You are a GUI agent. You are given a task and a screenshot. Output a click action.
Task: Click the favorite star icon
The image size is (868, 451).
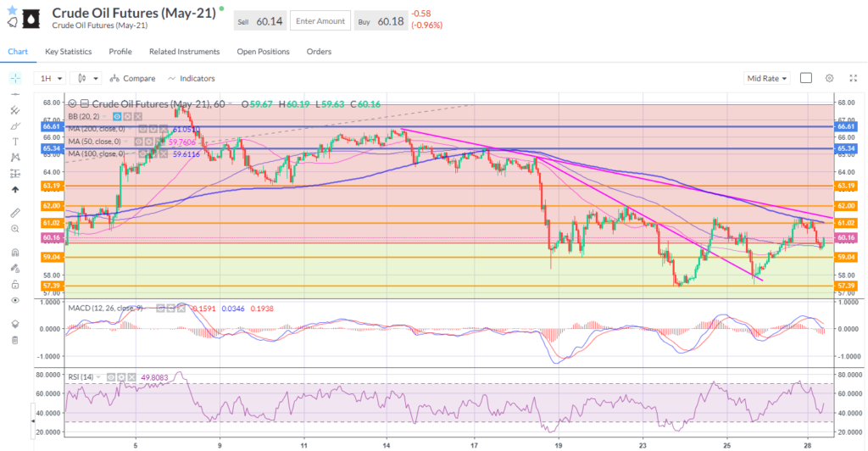point(13,9)
